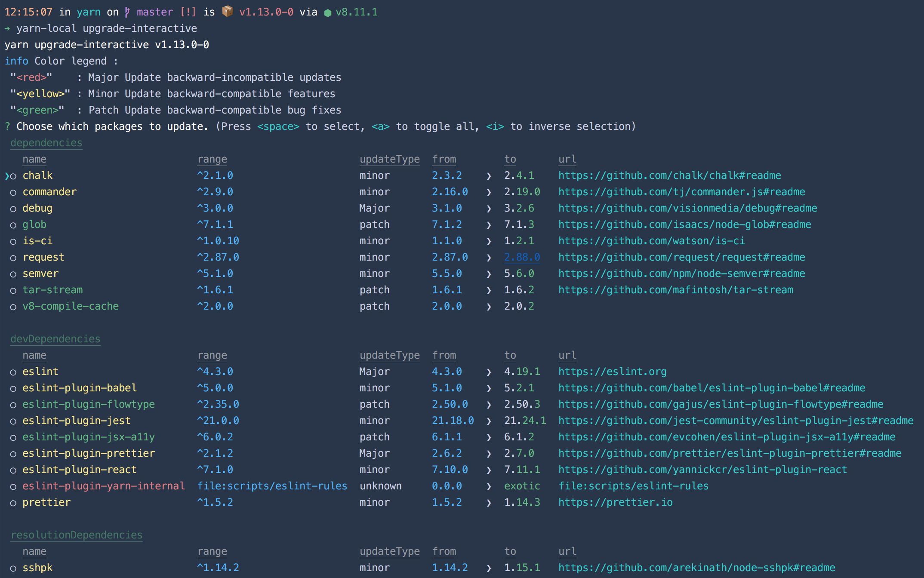Click the resolutionDependencies section header
The width and height of the screenshot is (924, 578).
(x=76, y=535)
